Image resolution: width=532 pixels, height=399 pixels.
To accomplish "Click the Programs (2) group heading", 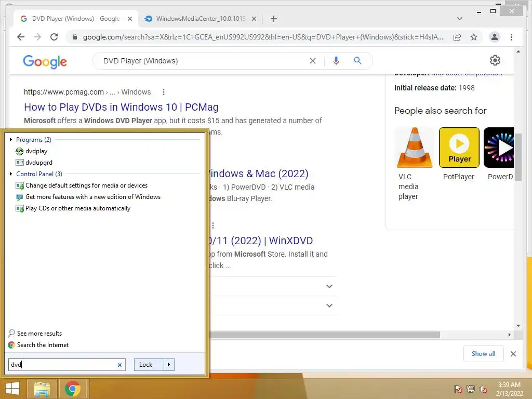I will [x=34, y=139].
